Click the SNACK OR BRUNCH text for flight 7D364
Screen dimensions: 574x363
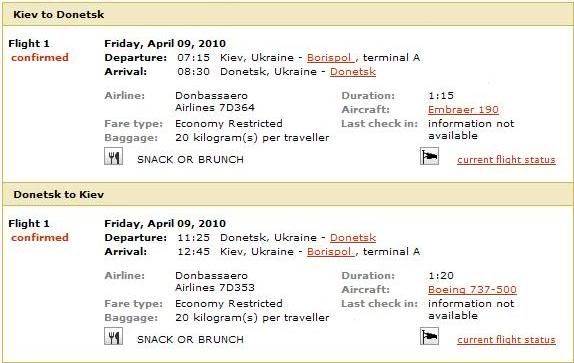tap(190, 160)
